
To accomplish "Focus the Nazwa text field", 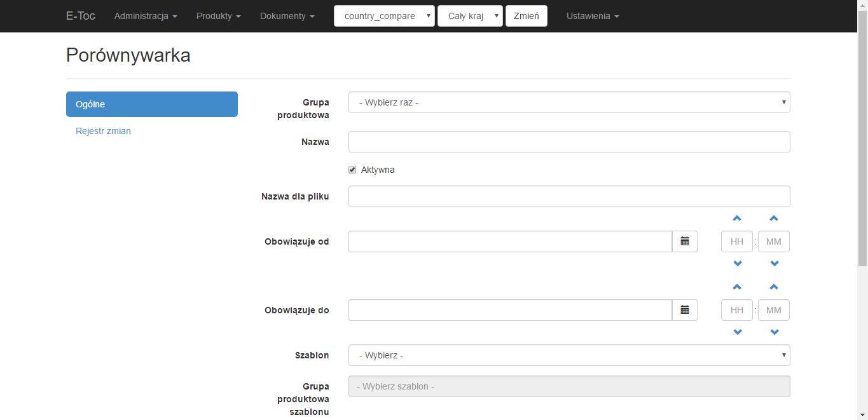I will (x=569, y=142).
